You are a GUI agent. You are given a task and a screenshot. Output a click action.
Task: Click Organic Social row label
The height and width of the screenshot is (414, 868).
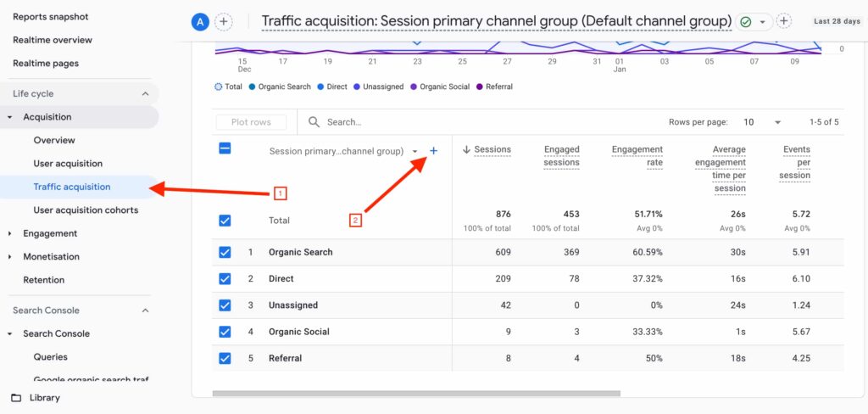tap(299, 332)
